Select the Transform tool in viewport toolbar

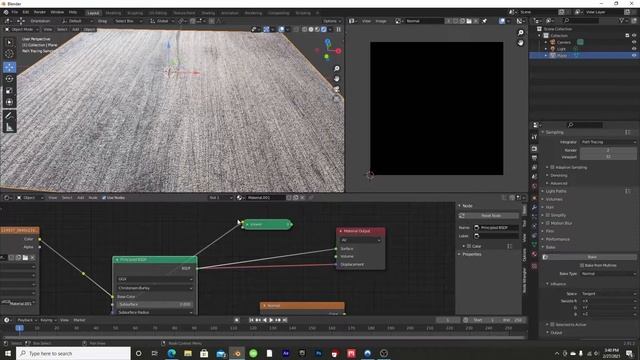[9, 102]
